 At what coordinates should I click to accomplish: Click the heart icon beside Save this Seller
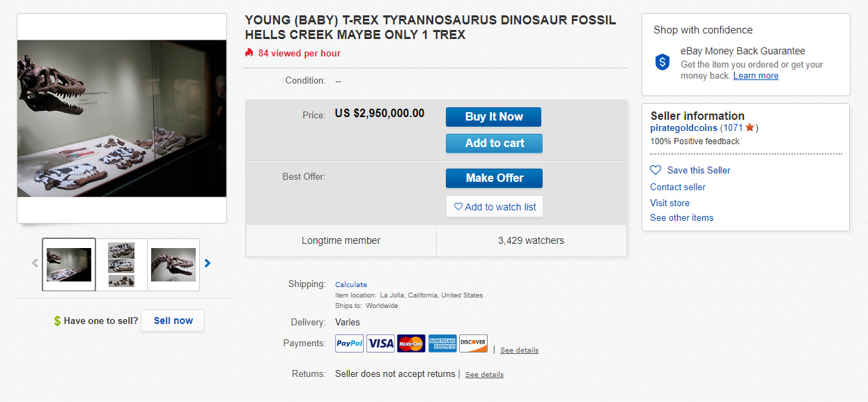coord(656,170)
